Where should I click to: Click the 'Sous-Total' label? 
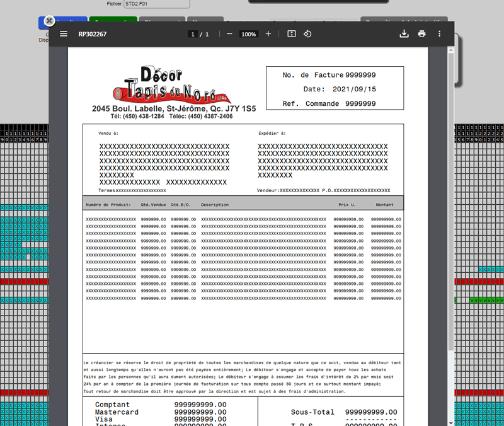click(x=312, y=412)
